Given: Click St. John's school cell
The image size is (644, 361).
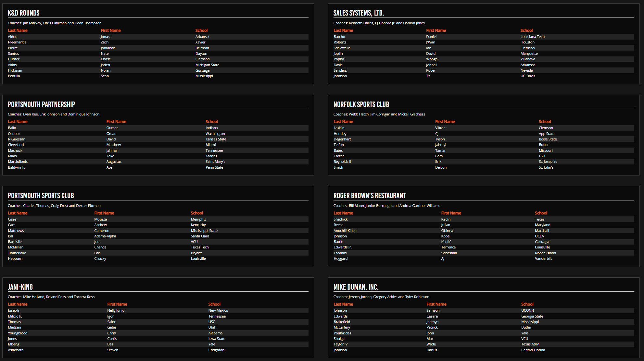Looking at the screenshot, I should point(546,167).
